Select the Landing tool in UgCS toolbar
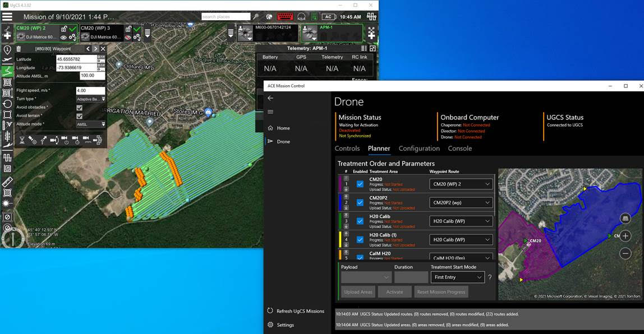Screen dimensions: 644x334 tap(7, 146)
